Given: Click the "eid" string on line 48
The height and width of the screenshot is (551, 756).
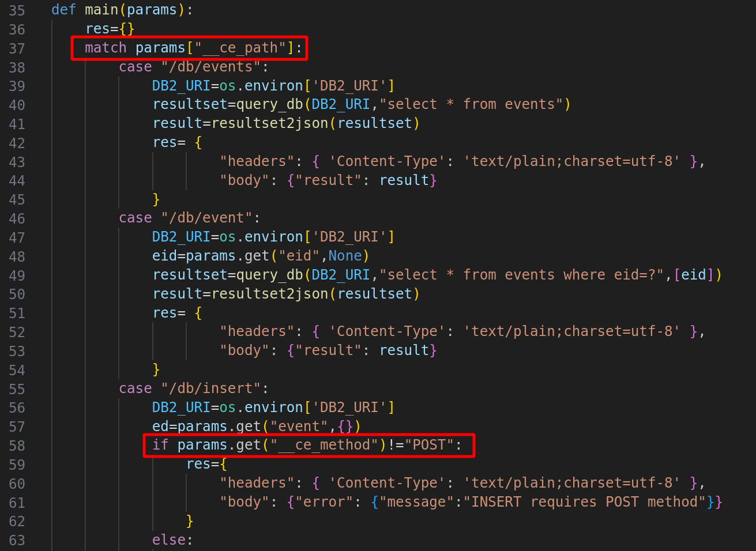Looking at the screenshot, I should pos(299,256).
